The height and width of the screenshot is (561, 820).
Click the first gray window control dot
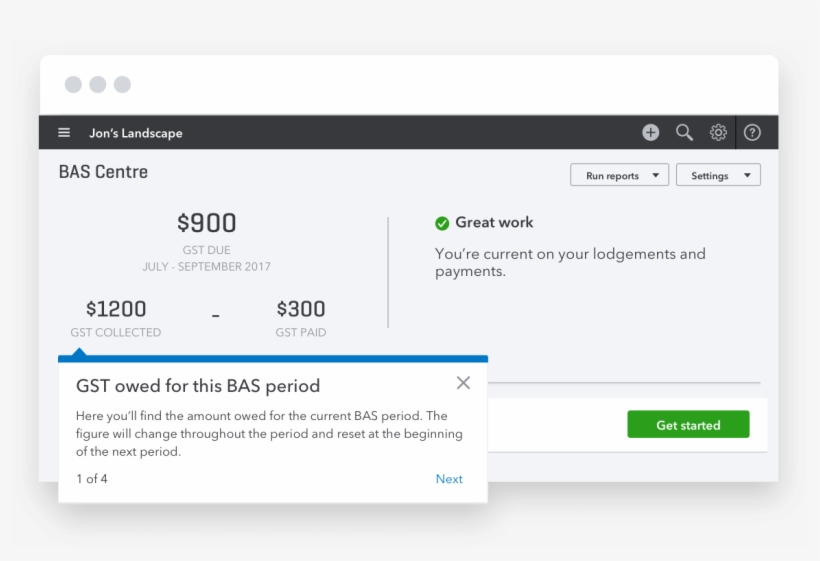pyautogui.click(x=73, y=84)
